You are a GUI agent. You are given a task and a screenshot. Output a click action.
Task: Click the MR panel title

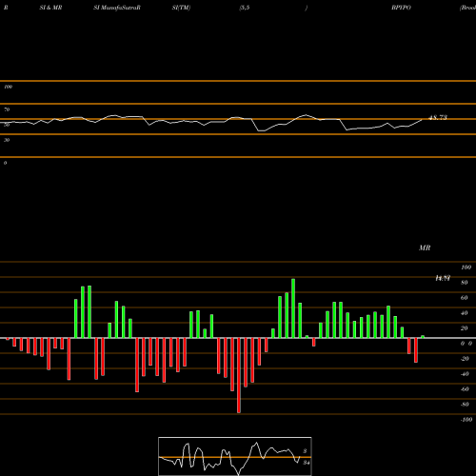click(425, 248)
